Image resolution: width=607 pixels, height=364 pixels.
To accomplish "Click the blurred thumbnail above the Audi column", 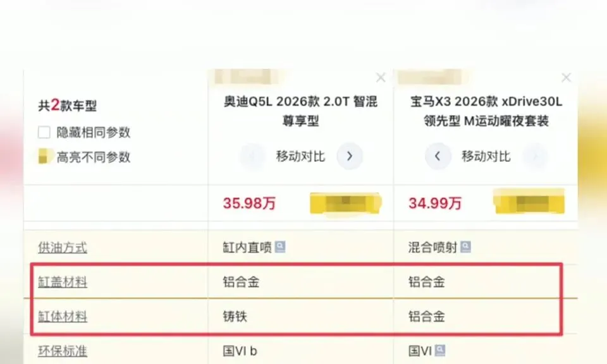I will click(247, 76).
